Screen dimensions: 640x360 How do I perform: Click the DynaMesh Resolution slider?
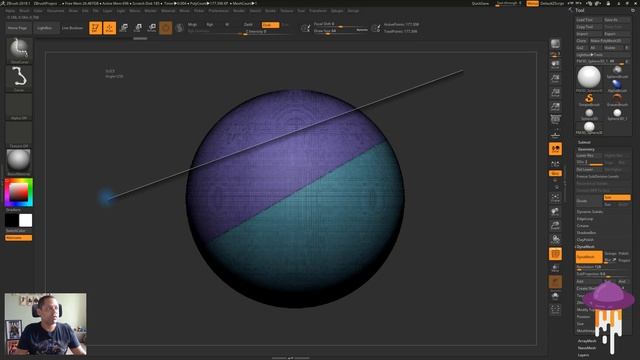[603, 267]
